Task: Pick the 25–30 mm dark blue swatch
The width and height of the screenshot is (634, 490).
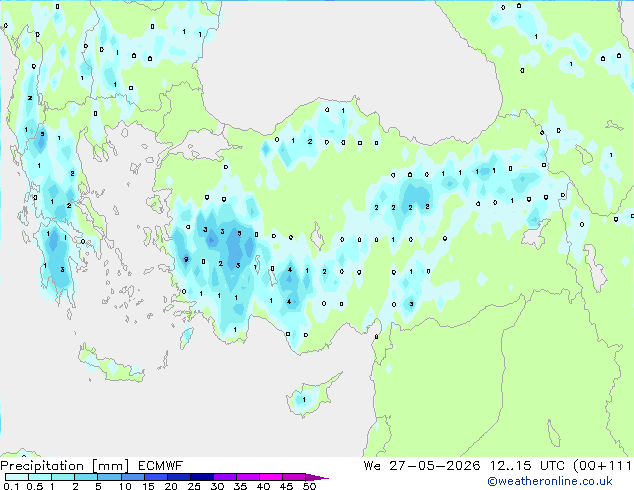Action: pos(201,477)
